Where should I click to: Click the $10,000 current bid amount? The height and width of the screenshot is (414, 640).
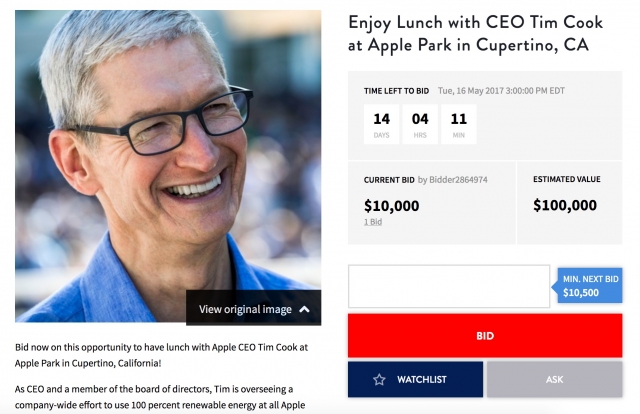pos(391,206)
